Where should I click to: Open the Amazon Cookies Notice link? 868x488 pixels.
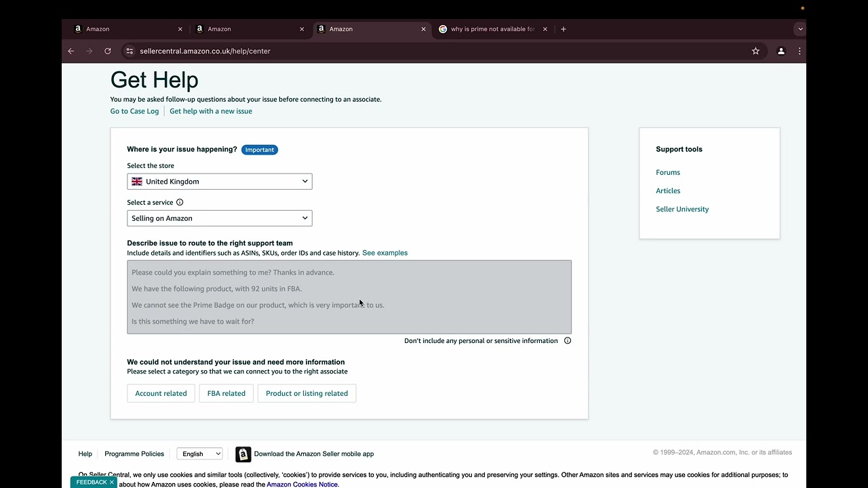(x=302, y=485)
